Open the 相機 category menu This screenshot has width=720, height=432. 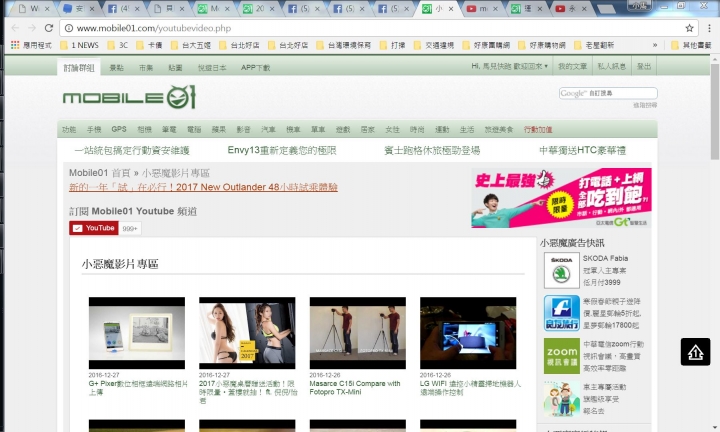tap(144, 129)
